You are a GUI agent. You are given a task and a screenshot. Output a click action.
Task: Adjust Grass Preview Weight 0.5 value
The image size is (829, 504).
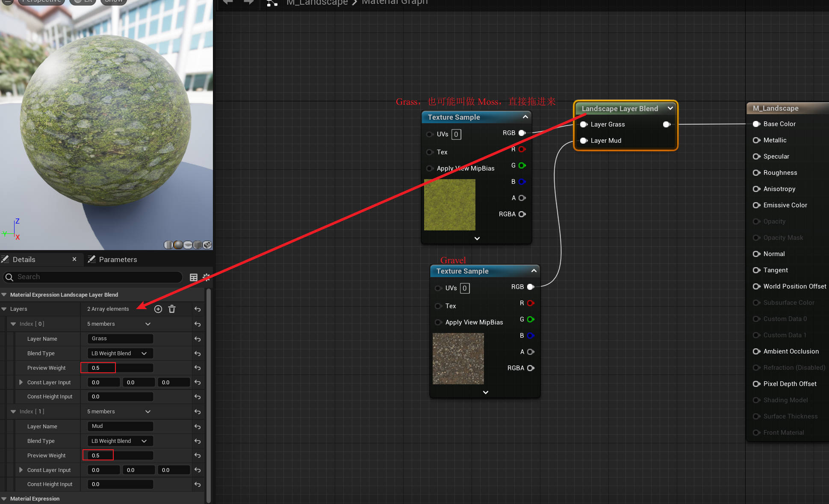[x=120, y=368]
